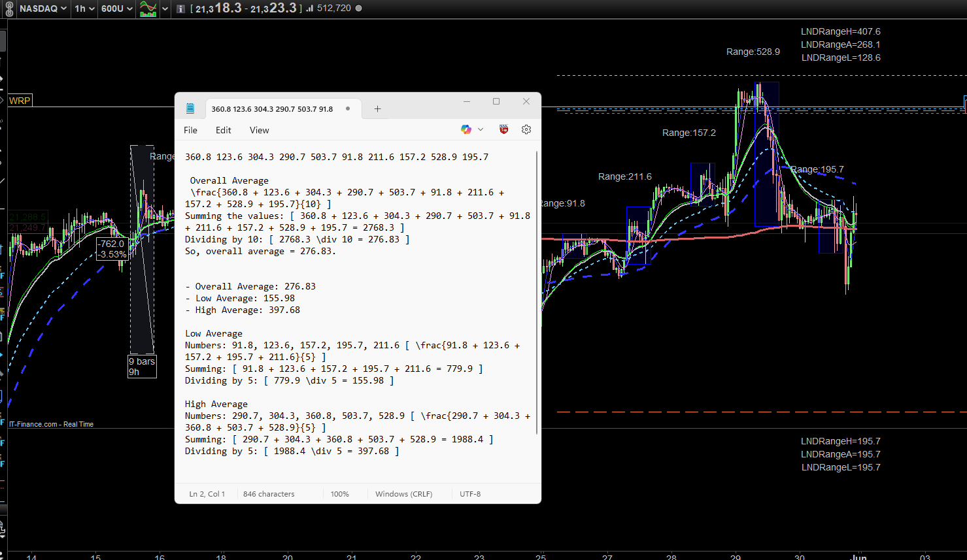Open the 1h timeframe dropdown
Screen dimensions: 967x560
coord(84,8)
